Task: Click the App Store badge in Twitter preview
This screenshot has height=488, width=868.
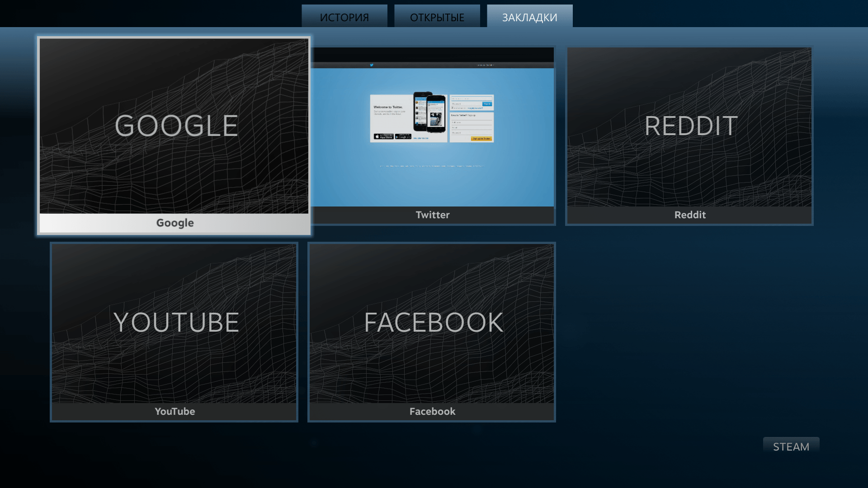Action: [x=383, y=136]
